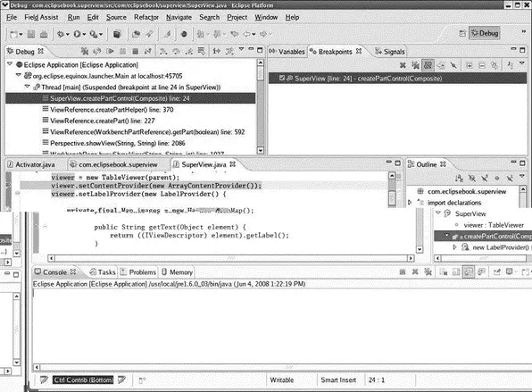Open the Navigate menu
The height and width of the screenshot is (392, 532).
pyautogui.click(x=179, y=17)
